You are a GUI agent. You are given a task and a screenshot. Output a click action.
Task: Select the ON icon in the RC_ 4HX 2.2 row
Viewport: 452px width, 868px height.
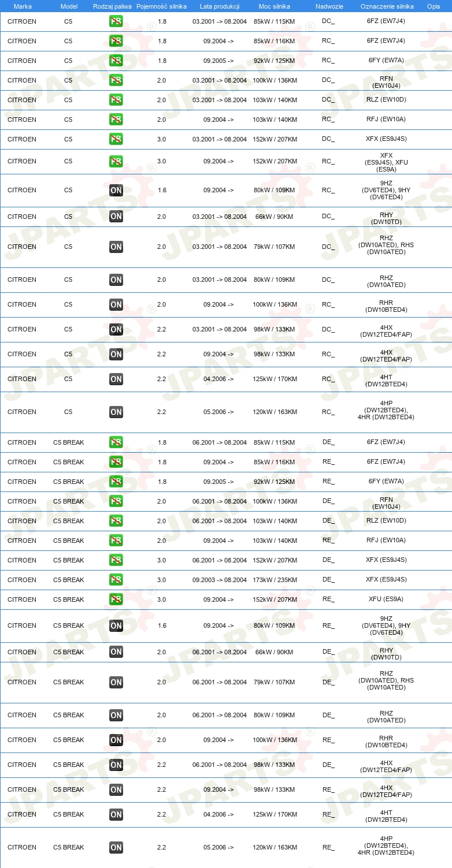tap(116, 354)
